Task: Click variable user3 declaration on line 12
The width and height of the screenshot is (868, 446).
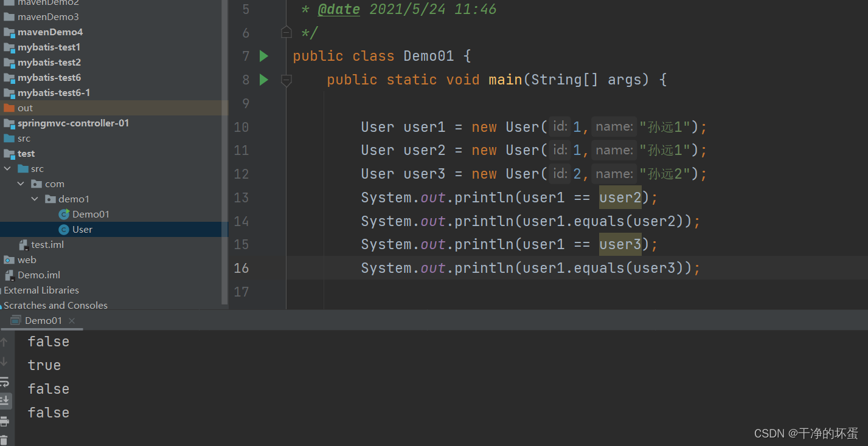Action: tap(425, 174)
